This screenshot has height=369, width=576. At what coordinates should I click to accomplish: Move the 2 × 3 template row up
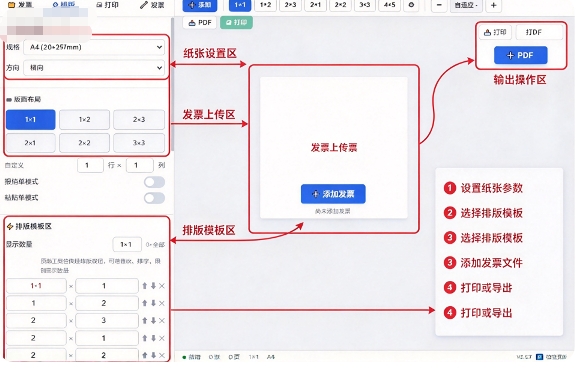click(x=145, y=320)
